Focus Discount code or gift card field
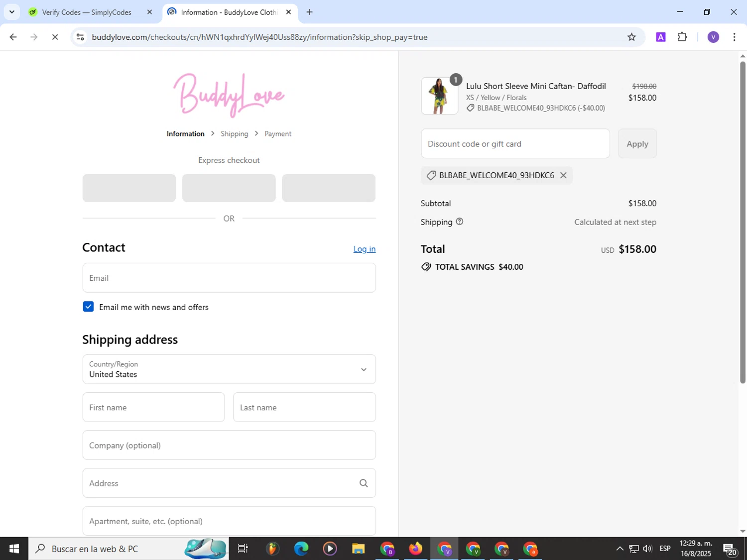The width and height of the screenshot is (747, 560). click(x=515, y=144)
